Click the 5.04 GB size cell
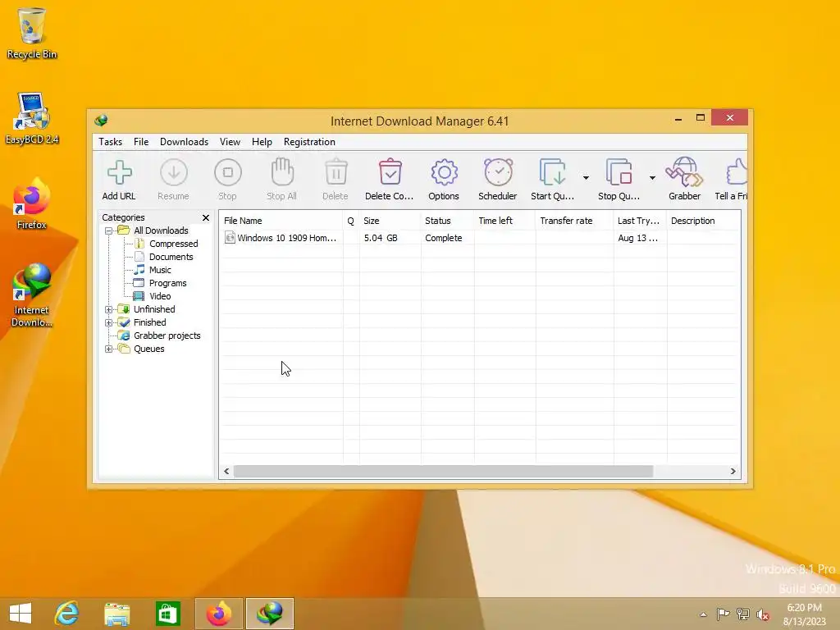The height and width of the screenshot is (630, 840). point(381,238)
